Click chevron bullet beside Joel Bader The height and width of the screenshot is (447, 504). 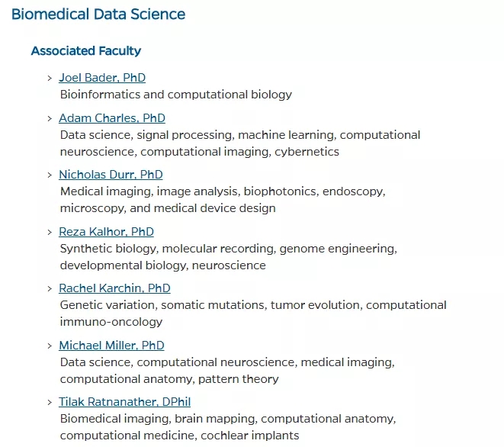click(x=50, y=78)
